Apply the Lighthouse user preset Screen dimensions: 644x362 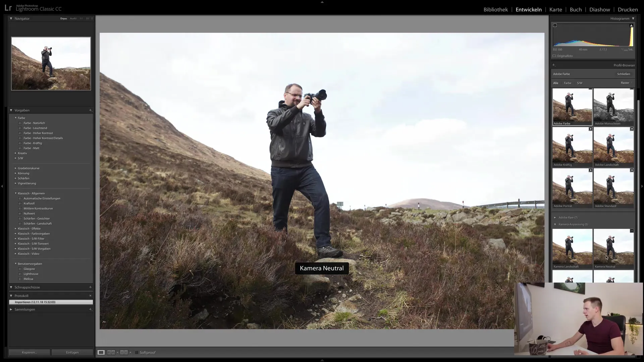click(31, 274)
